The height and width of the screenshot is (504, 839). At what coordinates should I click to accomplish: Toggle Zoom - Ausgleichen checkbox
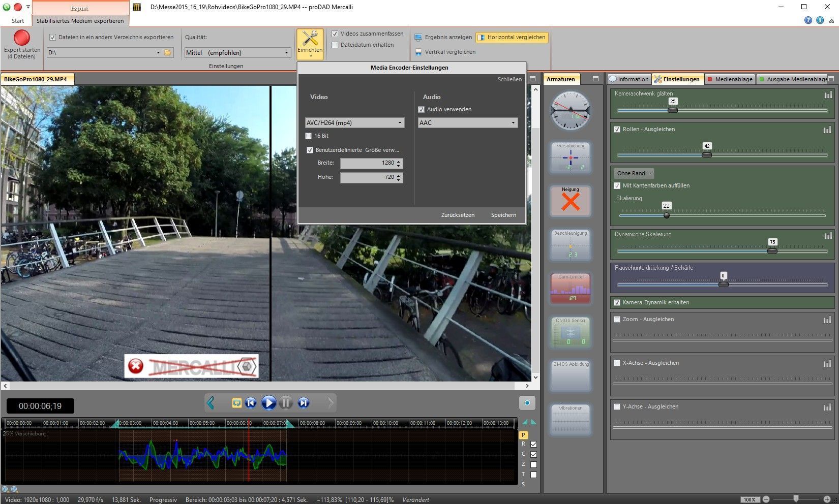[x=617, y=319]
